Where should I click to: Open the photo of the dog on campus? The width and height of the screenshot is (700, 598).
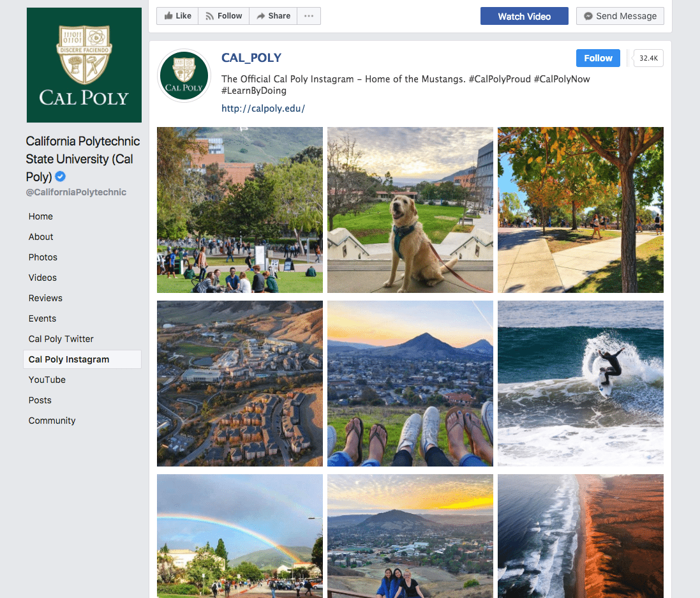click(x=410, y=209)
